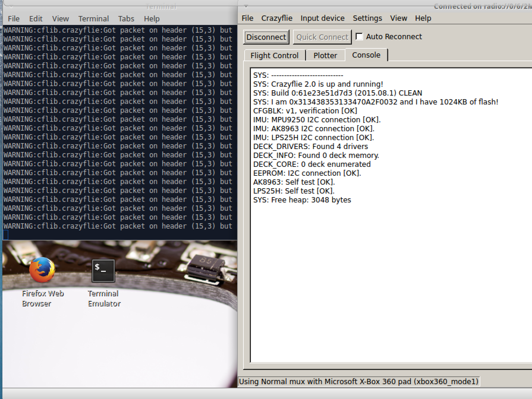Switch to the Plotter tab
Viewport: 532px width, 399px height.
click(x=325, y=56)
